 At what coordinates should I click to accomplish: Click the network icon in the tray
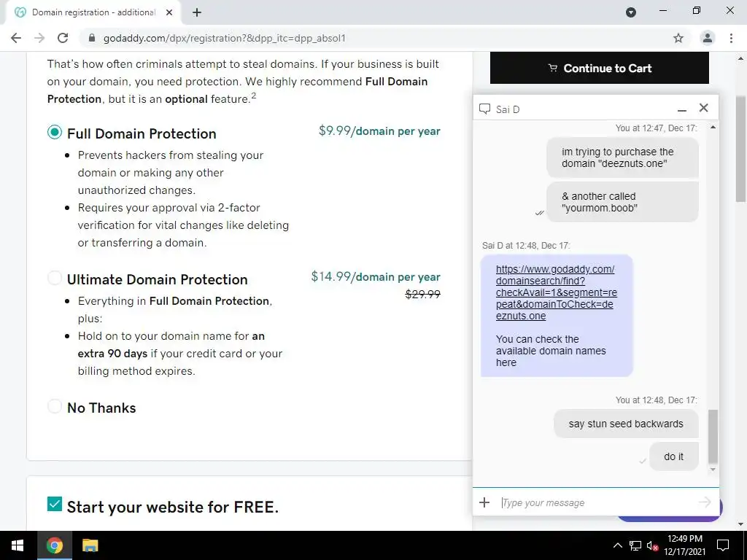pyautogui.click(x=635, y=545)
